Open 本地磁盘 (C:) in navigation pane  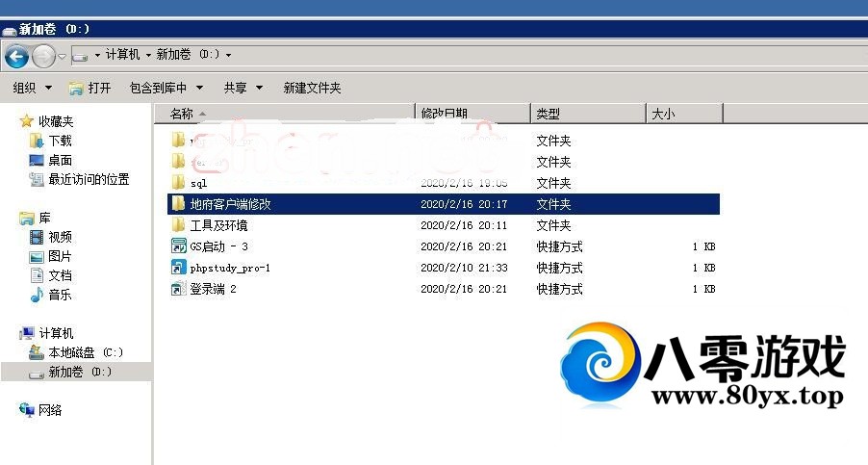pyautogui.click(x=86, y=352)
